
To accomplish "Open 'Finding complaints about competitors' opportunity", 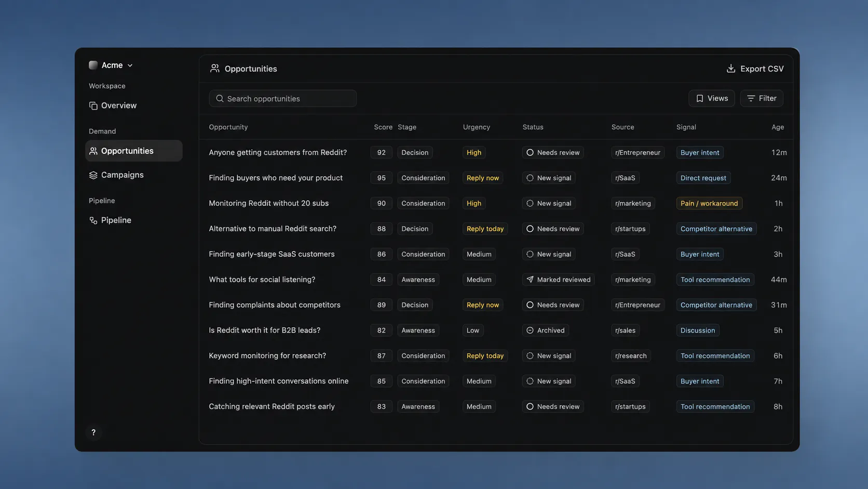I will (275, 305).
